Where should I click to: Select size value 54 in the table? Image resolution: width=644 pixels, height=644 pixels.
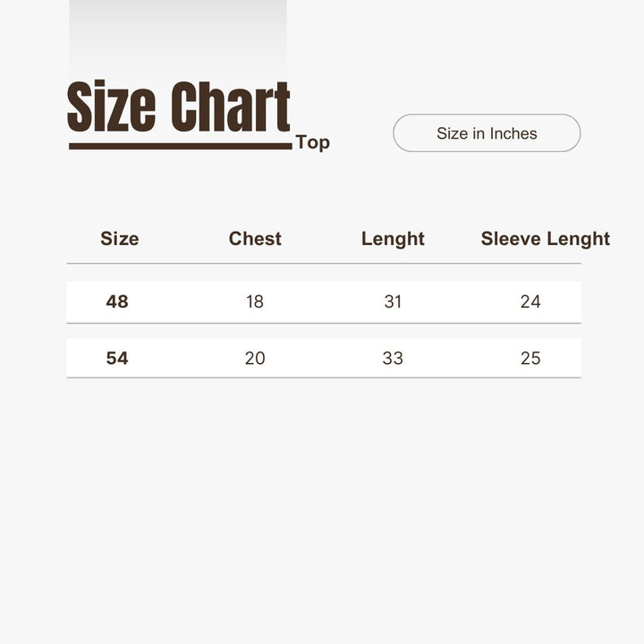tap(117, 358)
